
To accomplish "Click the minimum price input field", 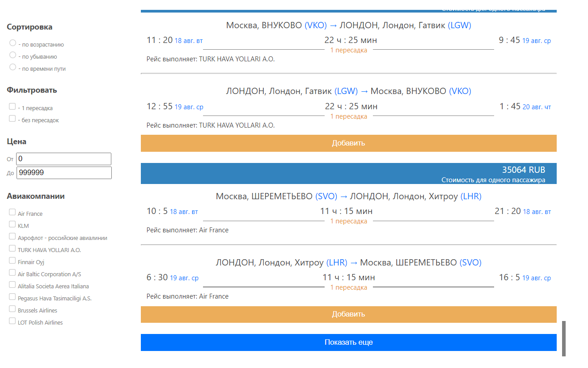I will (63, 158).
